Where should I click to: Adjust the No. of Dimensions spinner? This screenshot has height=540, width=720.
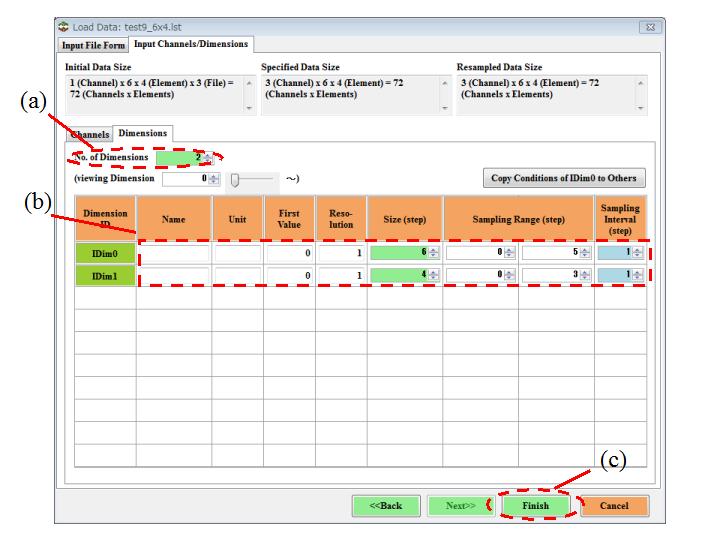tap(207, 158)
